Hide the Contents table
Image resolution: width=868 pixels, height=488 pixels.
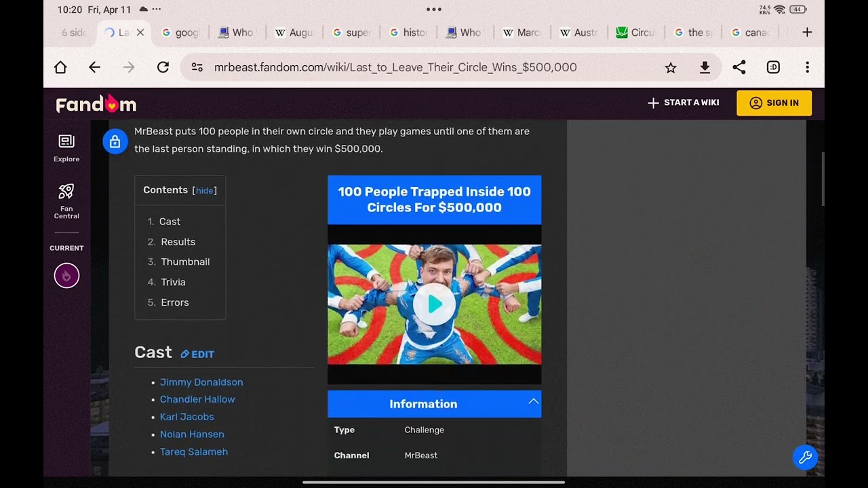[x=205, y=191]
